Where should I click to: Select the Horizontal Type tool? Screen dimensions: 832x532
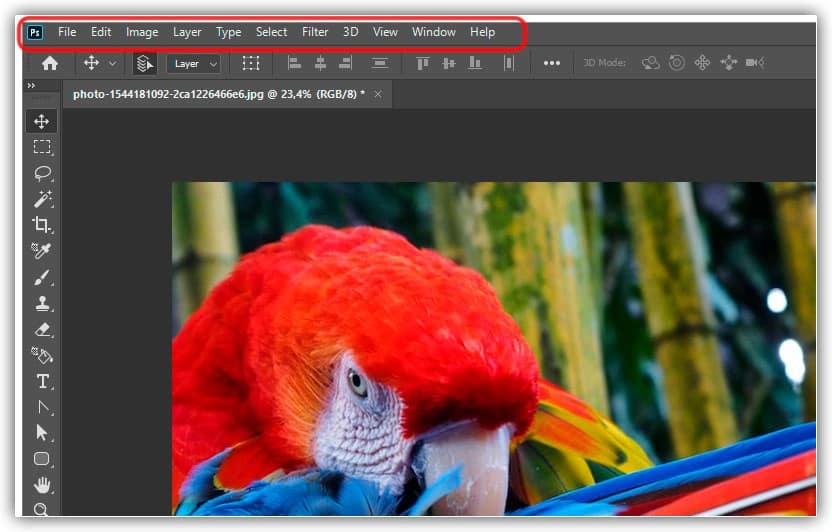43,381
